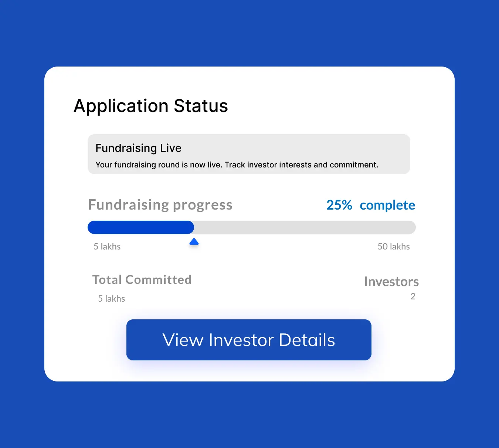Click the investor count number 2
Screen dimensions: 499x448
413,296
